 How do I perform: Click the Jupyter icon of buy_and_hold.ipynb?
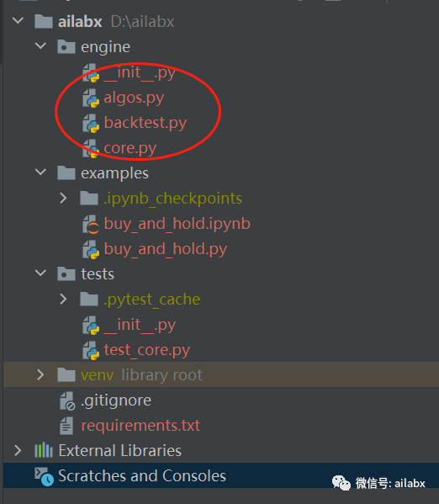(91, 224)
